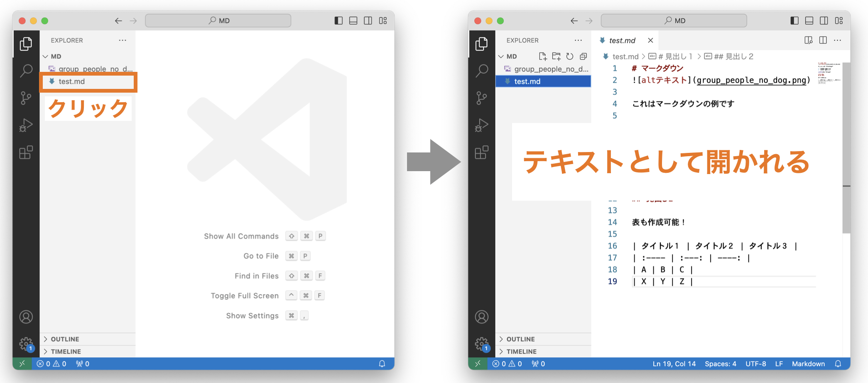Close the test.md editor tab

pyautogui.click(x=650, y=40)
